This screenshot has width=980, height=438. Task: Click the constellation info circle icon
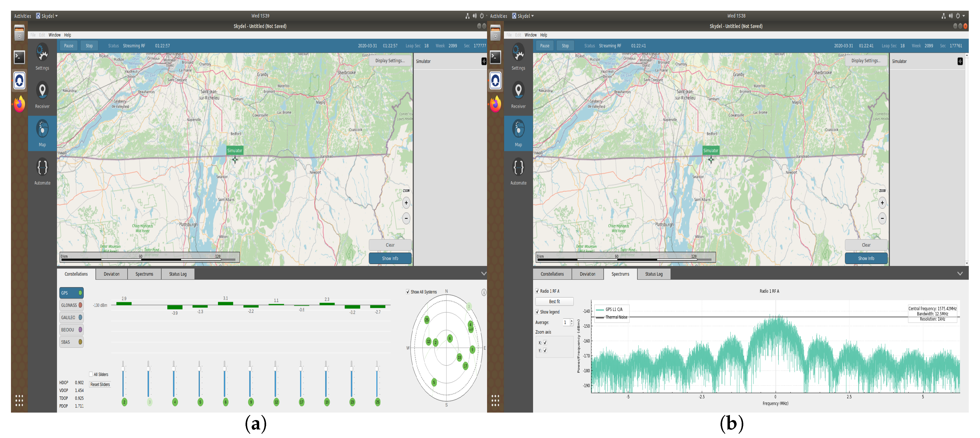[484, 292]
